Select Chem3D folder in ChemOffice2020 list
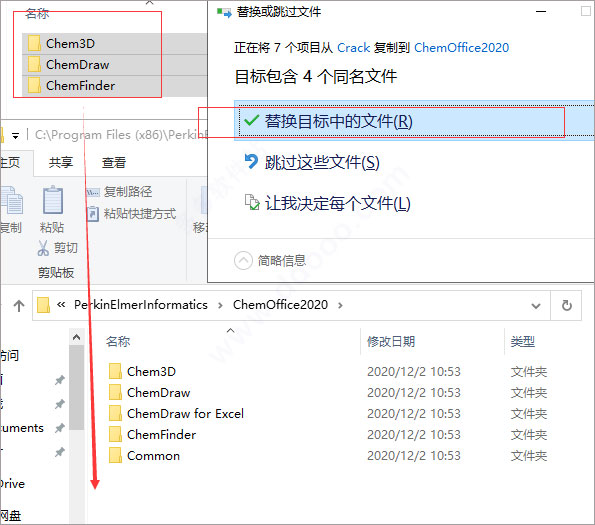Screen dimensions: 595x525 (151, 371)
